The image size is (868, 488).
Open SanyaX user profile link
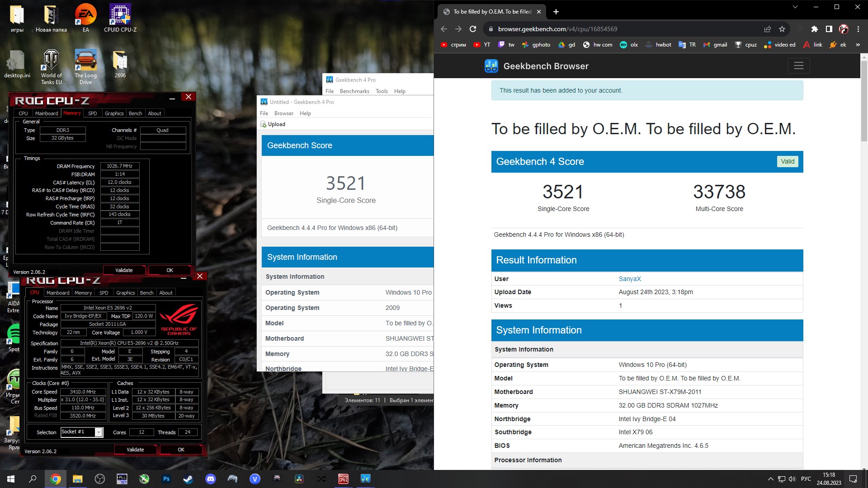[x=629, y=279]
